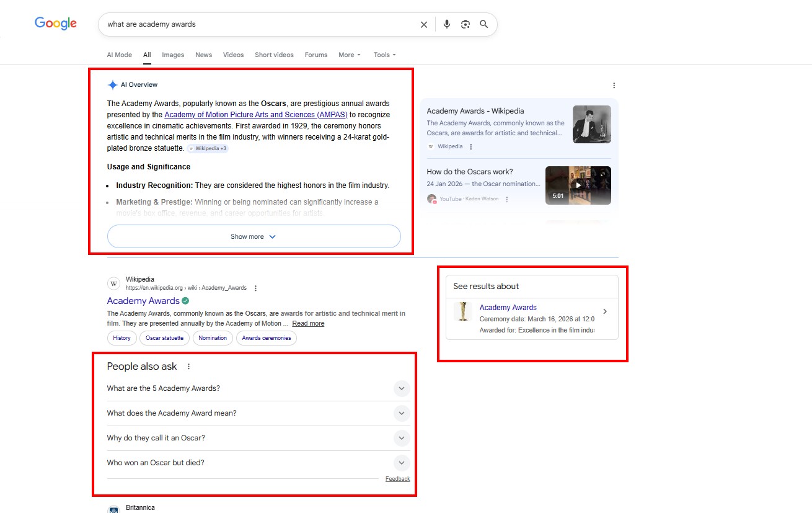Open the Tools dropdown
The image size is (812, 513).
384,55
